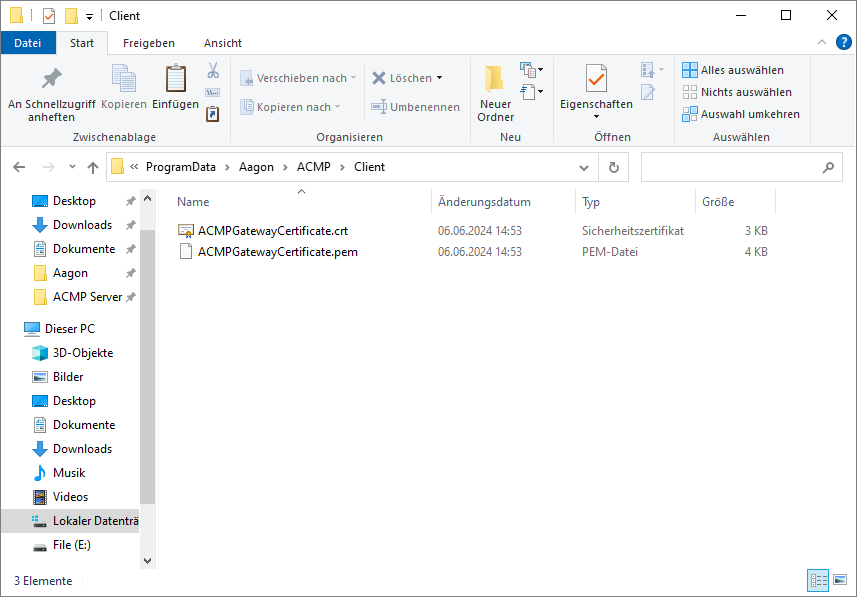Image resolution: width=857 pixels, height=597 pixels.
Task: Click inside the search field
Action: pos(740,167)
